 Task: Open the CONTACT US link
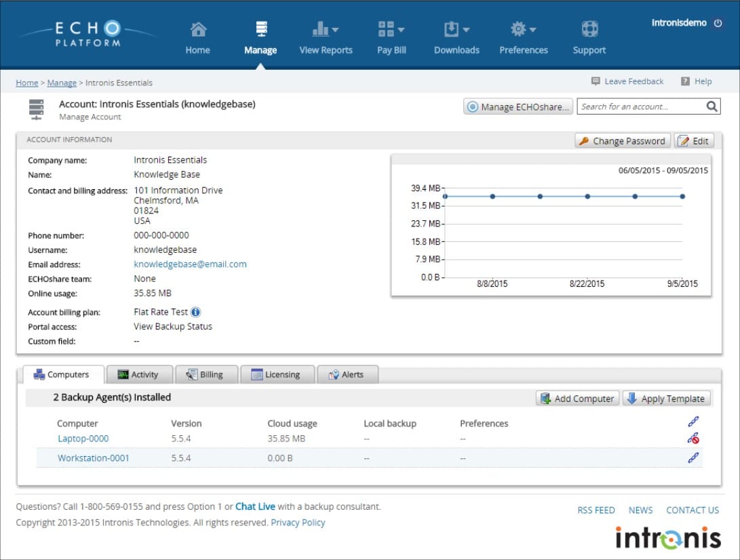coord(693,511)
